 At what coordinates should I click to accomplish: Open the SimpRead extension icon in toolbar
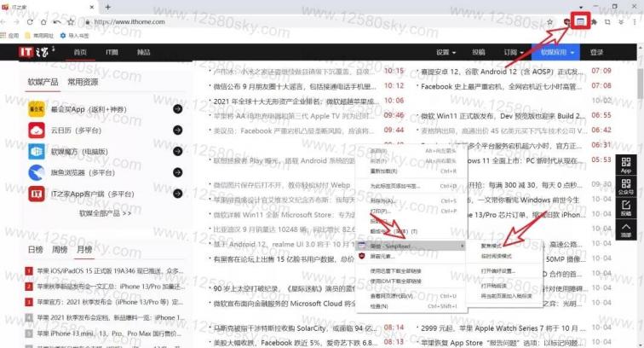coord(580,21)
